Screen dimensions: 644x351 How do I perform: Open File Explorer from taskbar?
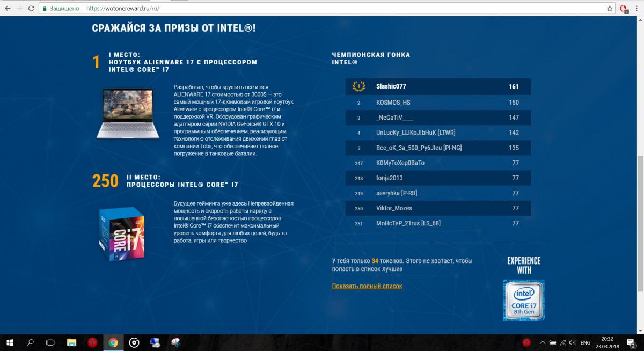[x=71, y=342]
